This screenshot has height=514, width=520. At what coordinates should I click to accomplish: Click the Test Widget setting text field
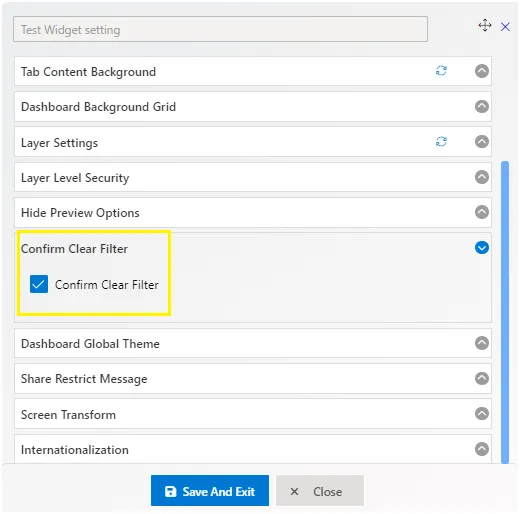(220, 29)
